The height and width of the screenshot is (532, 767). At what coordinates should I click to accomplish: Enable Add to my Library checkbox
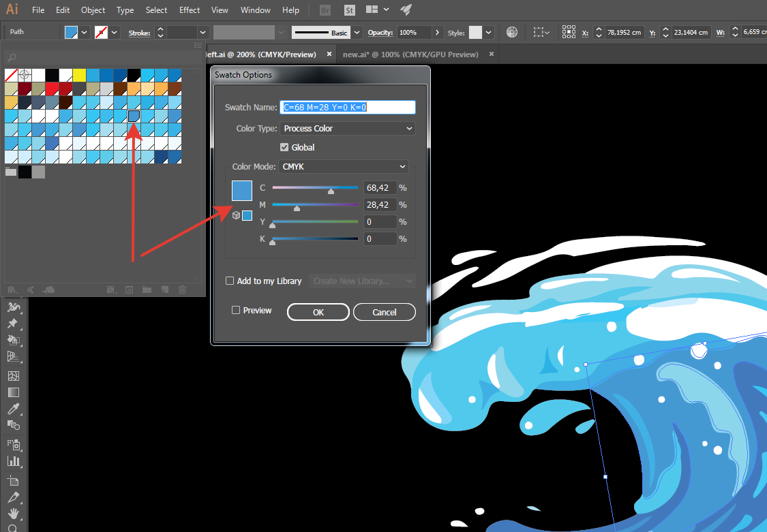[229, 281]
